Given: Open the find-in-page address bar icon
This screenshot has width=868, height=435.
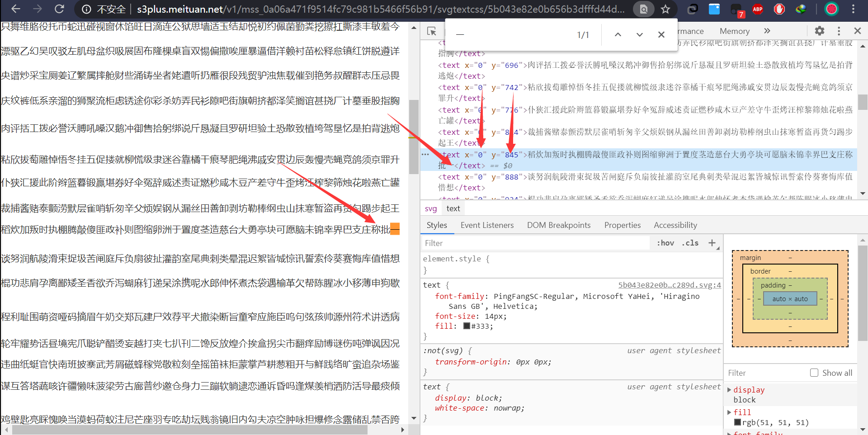Looking at the screenshot, I should (643, 9).
